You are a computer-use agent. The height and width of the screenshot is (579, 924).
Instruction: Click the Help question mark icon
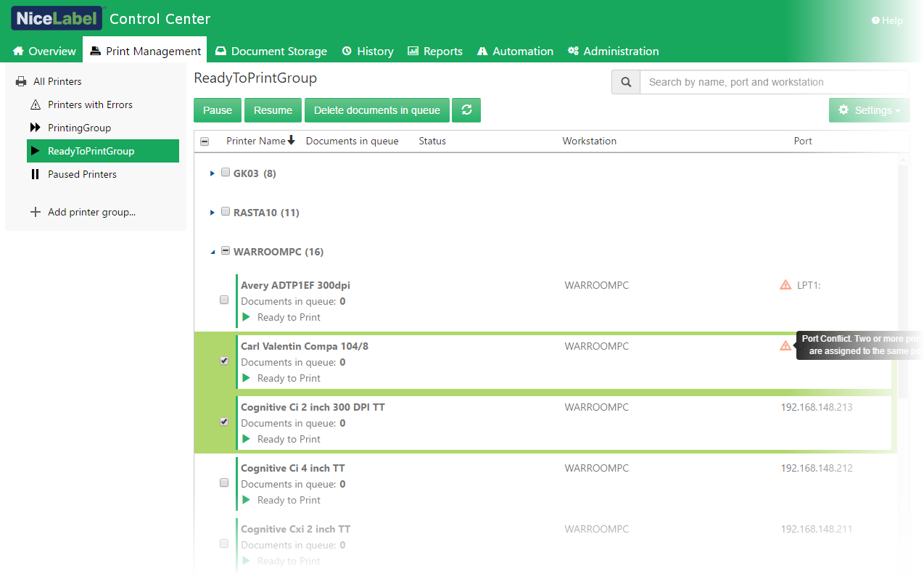pyautogui.click(x=875, y=20)
